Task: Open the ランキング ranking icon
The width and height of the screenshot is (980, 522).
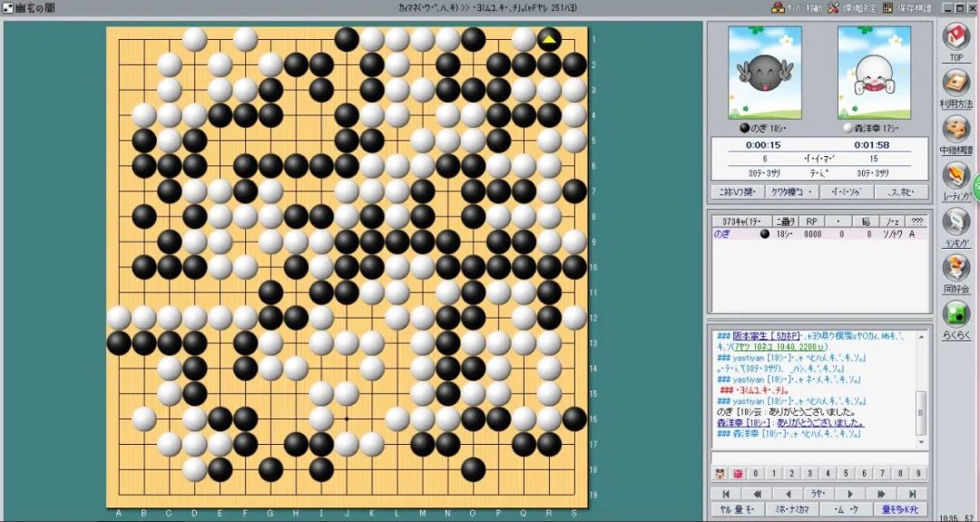Action: point(956,222)
